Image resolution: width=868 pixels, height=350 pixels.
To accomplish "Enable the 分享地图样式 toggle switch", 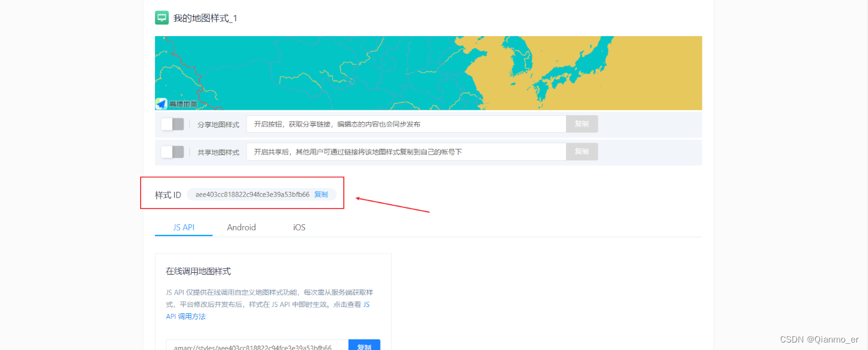I will click(172, 124).
